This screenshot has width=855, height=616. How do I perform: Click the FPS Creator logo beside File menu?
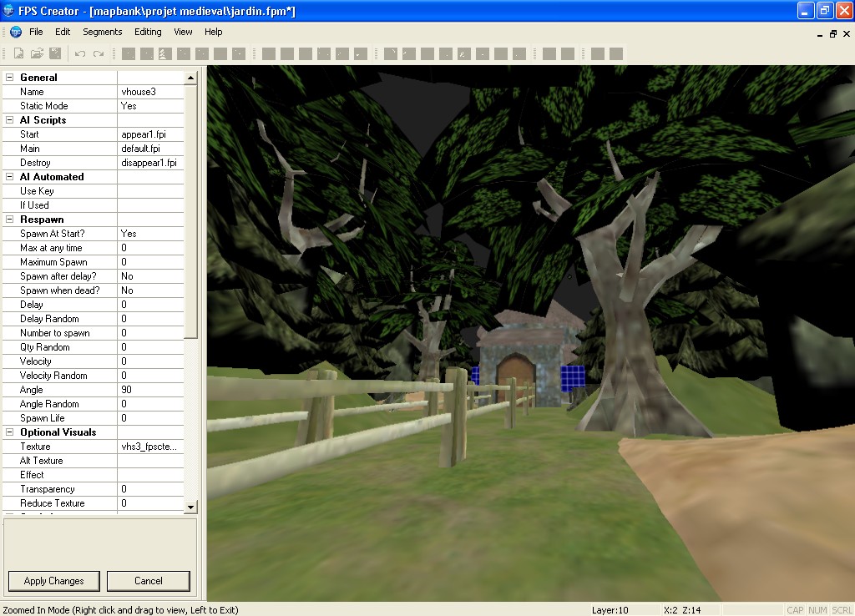pyautogui.click(x=16, y=33)
